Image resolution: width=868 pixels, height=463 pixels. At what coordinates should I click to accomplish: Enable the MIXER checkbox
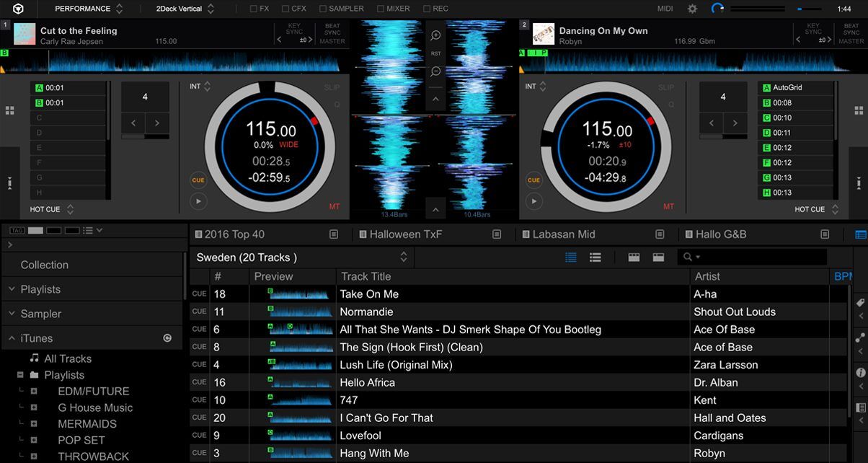coord(380,9)
